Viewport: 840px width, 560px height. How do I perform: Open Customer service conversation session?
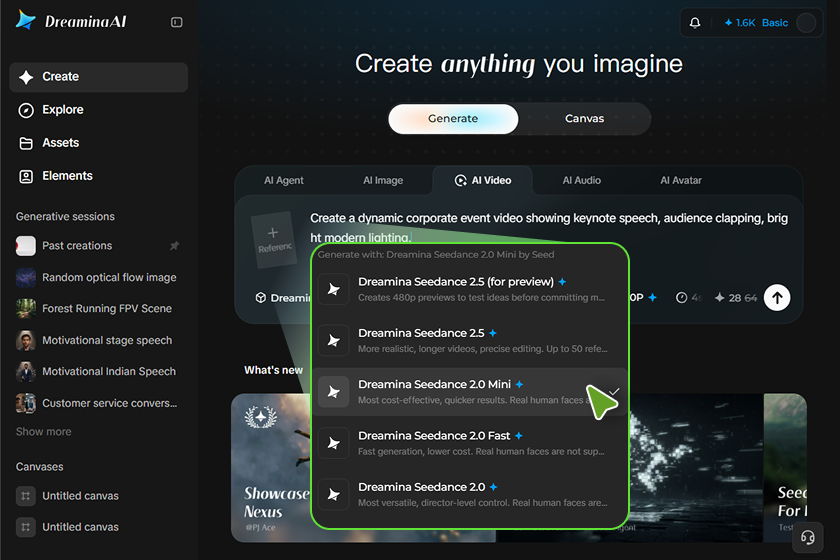[99, 403]
